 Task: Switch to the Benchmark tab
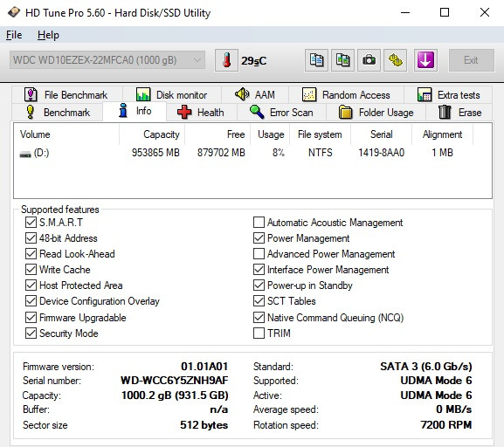58,113
